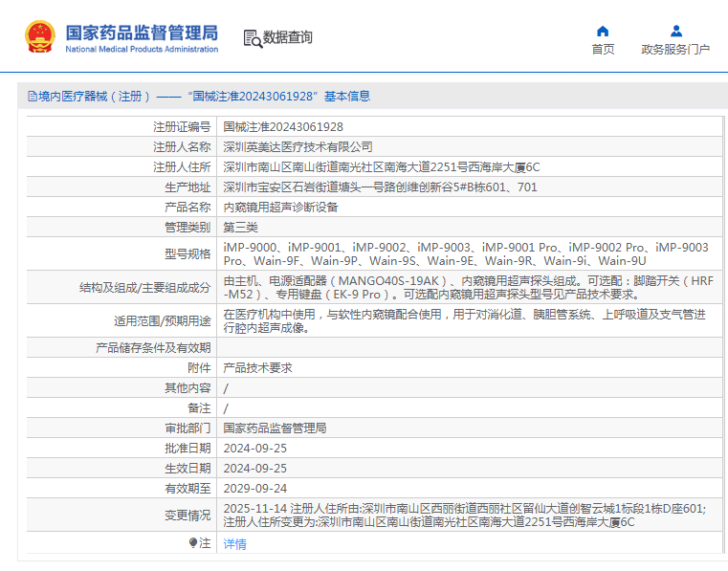The width and height of the screenshot is (728, 571).
Task: Click the National Medical Products Administration subtitle
Action: point(142,50)
